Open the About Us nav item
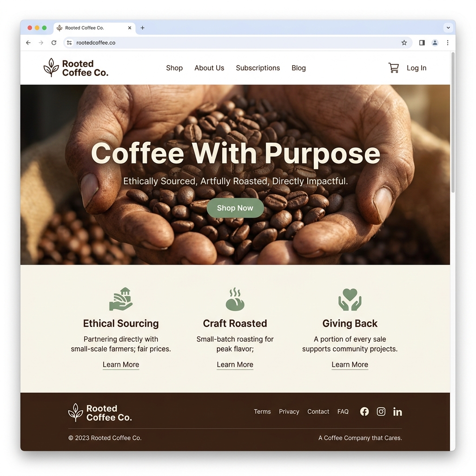This screenshot has width=476, height=476. [209, 68]
